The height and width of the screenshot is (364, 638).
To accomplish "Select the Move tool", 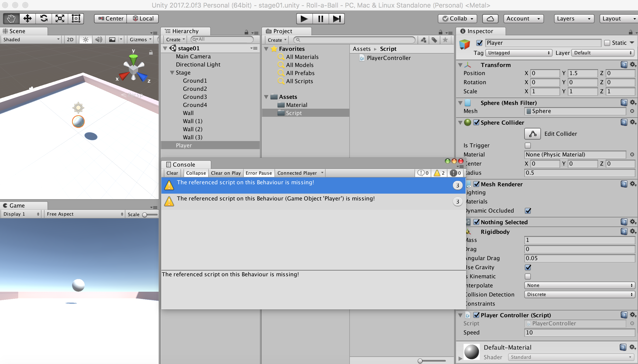I will (27, 18).
